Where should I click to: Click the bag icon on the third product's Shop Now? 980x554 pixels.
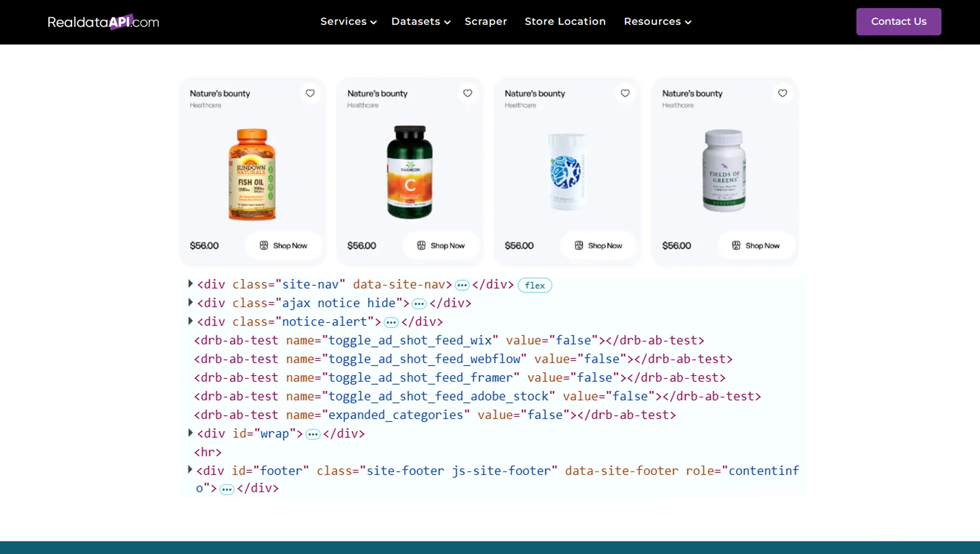click(578, 245)
